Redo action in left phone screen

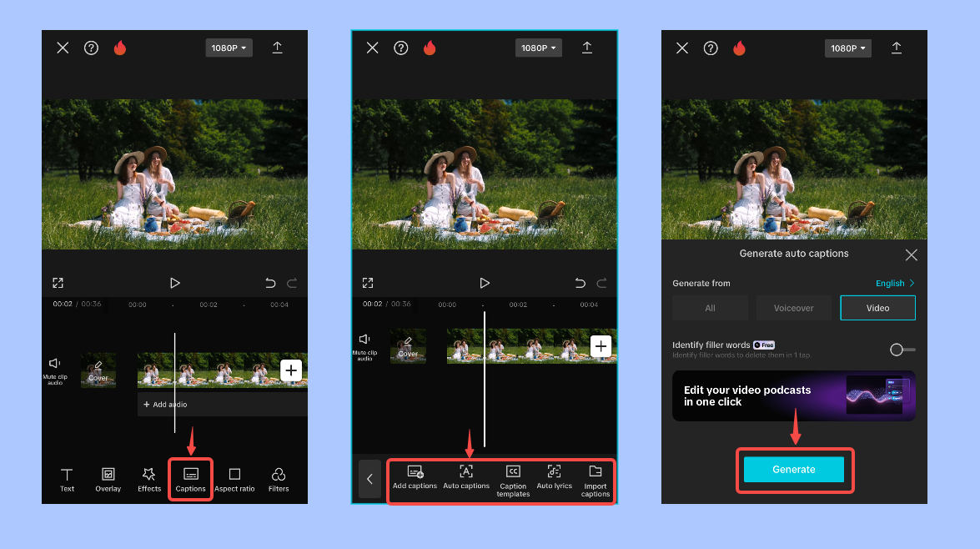tap(292, 283)
